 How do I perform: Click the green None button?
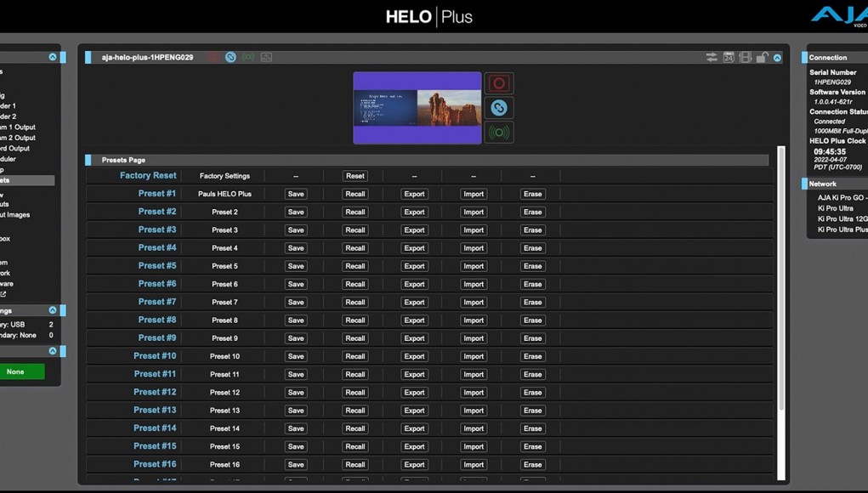(20, 371)
